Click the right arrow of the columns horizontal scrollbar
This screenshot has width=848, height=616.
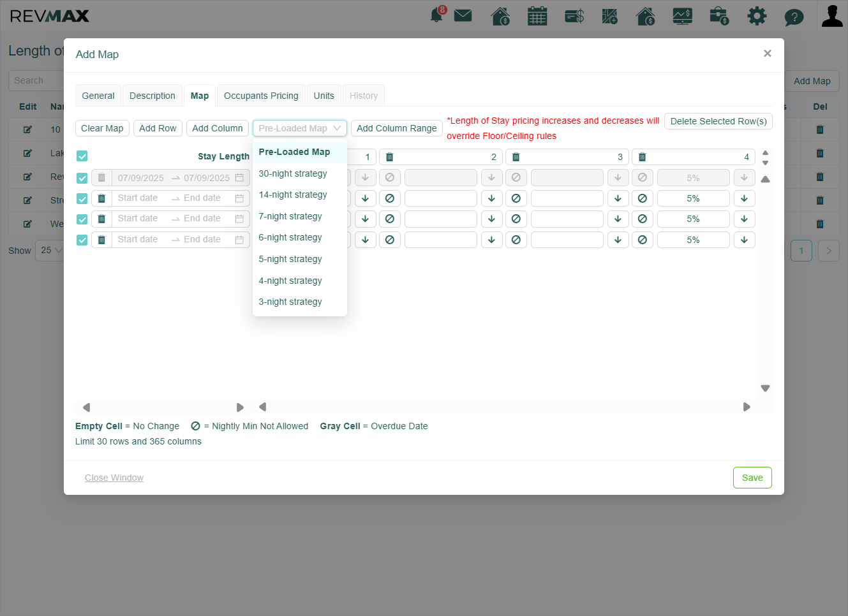(x=747, y=407)
